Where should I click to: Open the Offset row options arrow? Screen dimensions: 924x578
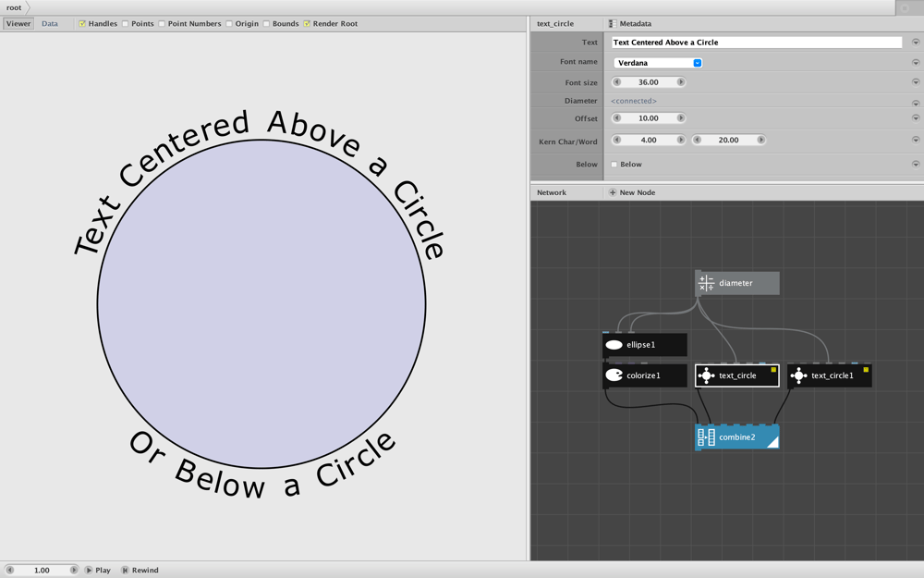pos(916,118)
